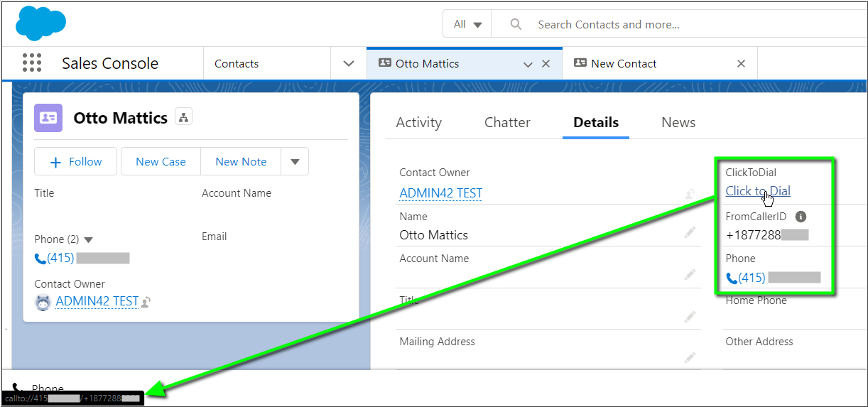Open ADMIN42 TEST link under Contact Owner details

(441, 193)
